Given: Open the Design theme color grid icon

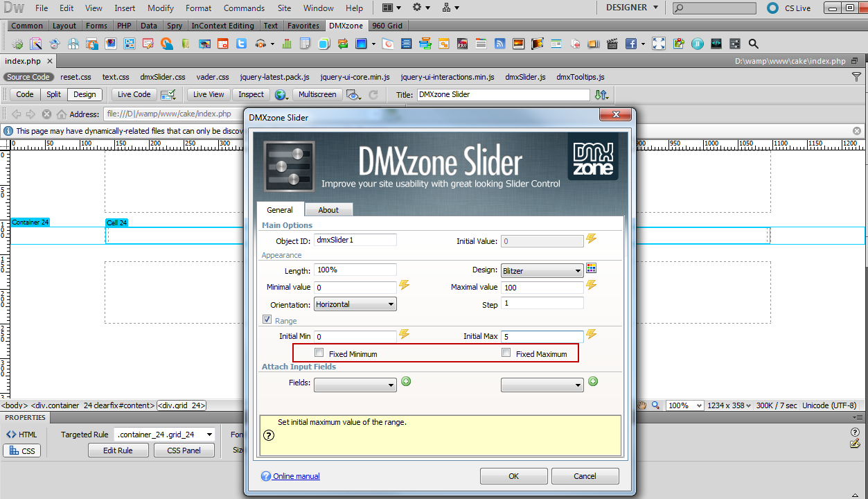Looking at the screenshot, I should point(591,268).
